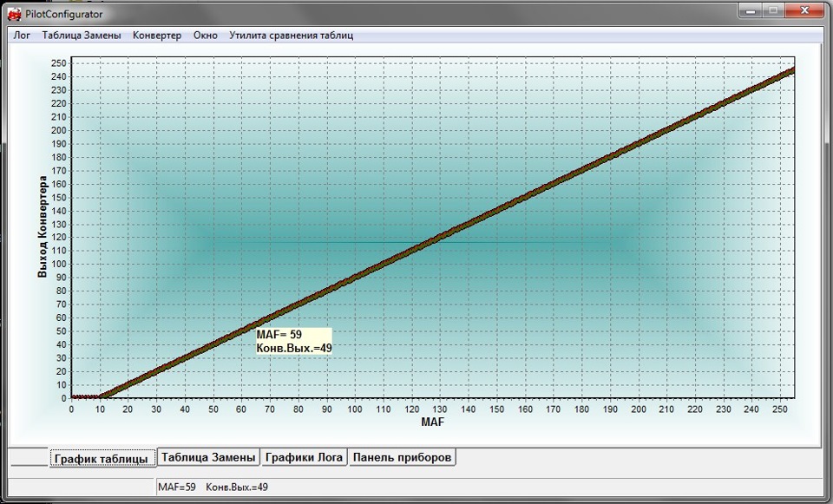Click the MAF axis title below the graph
The height and width of the screenshot is (504, 833).
click(x=432, y=422)
